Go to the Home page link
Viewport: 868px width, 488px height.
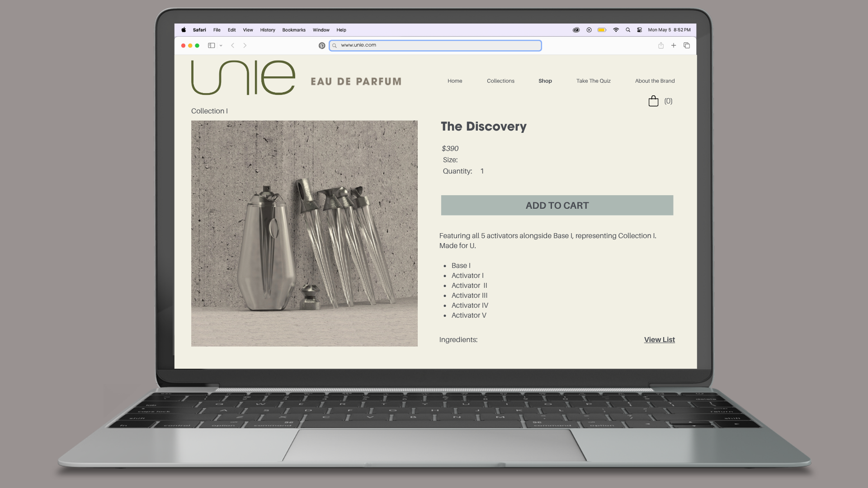coord(455,81)
